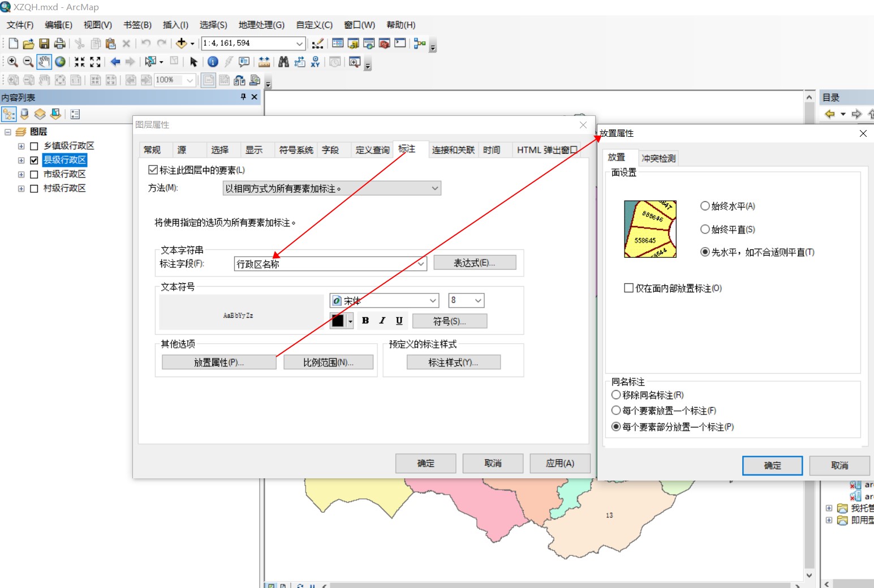Open the 标注字段 dropdown
The width and height of the screenshot is (874, 588).
[420, 263]
